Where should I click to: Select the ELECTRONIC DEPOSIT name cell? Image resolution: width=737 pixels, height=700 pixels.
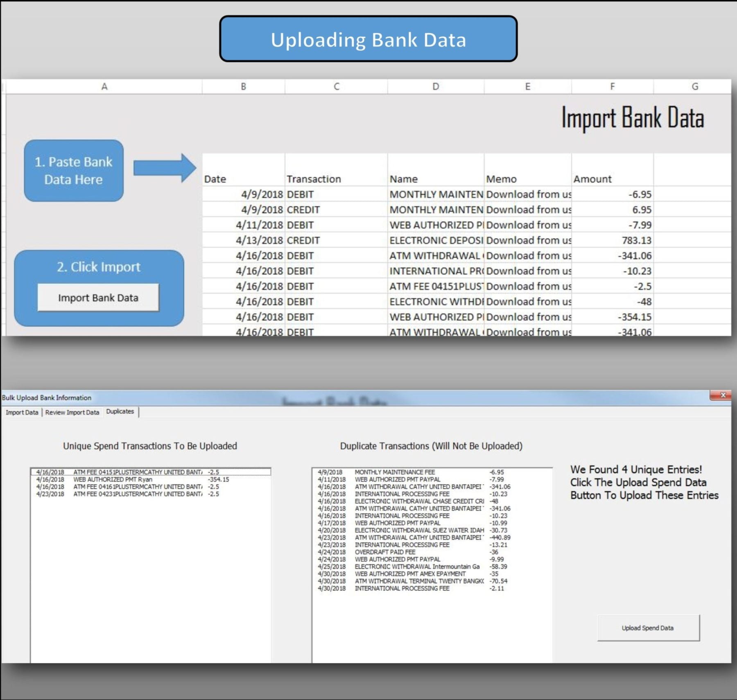coord(435,240)
